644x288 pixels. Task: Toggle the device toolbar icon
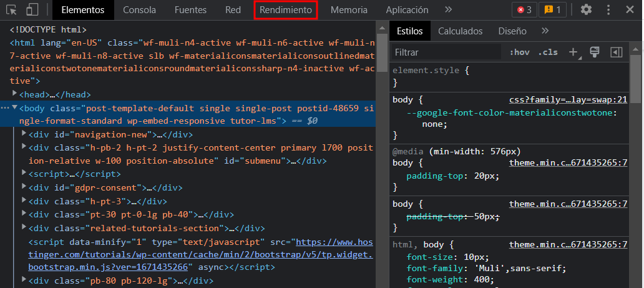coord(32,10)
